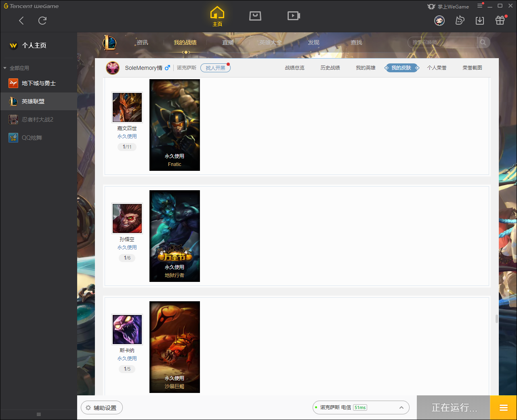The image size is (517, 420).
Task: Switch to the 我的战绩 tab
Action: tap(185, 42)
